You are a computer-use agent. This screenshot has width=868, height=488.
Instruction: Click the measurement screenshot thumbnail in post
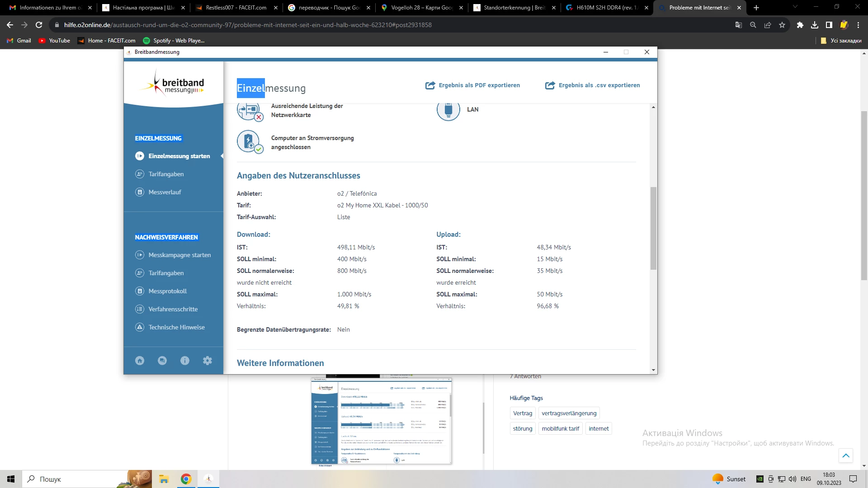381,421
